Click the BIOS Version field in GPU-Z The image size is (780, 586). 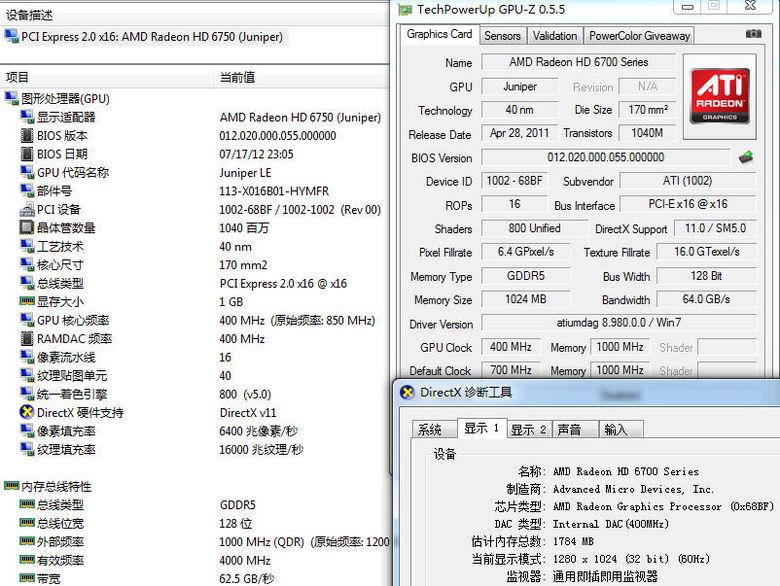point(605,157)
